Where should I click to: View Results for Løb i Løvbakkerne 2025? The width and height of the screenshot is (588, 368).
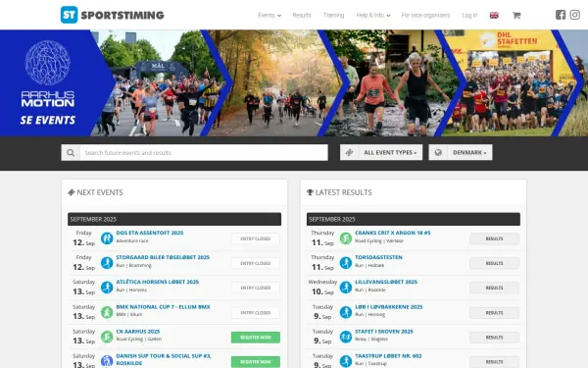point(494,313)
